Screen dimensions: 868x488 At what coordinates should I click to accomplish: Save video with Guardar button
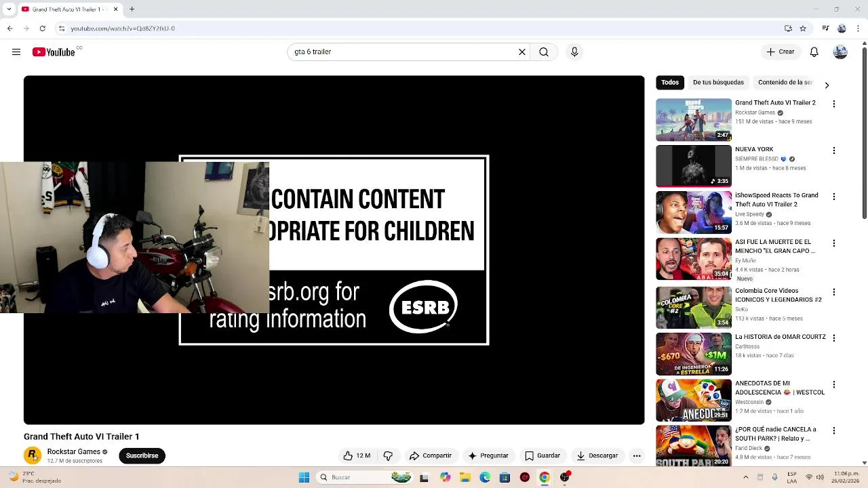[542, 455]
